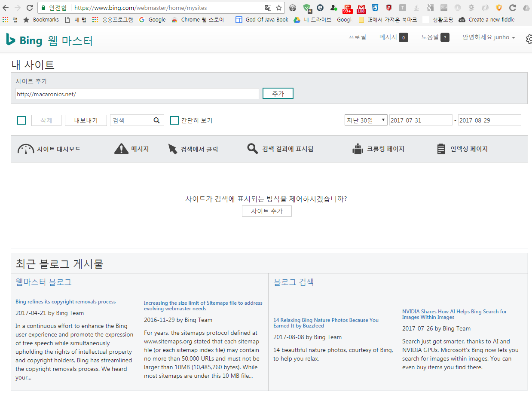Bookmark this page with the star icon
Viewport: 532px width, 401px height.
coord(278,7)
